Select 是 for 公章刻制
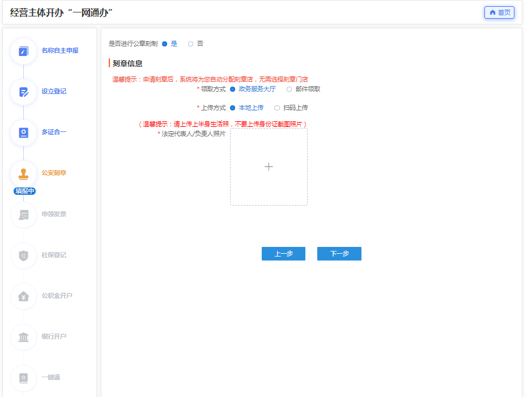 [x=164, y=44]
